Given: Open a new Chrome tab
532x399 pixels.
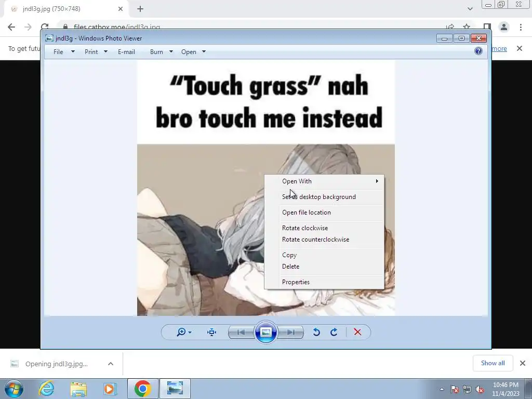Looking at the screenshot, I should [140, 9].
